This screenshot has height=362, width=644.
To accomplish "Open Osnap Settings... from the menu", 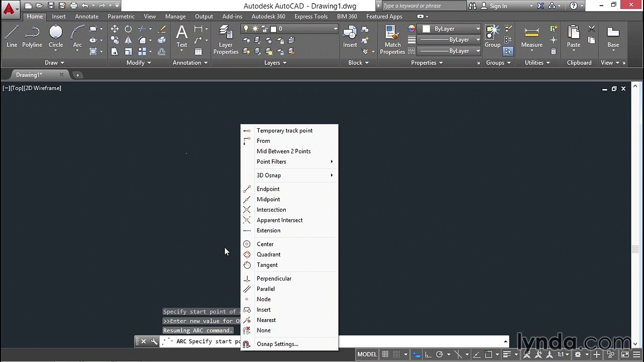I will click(x=289, y=344).
